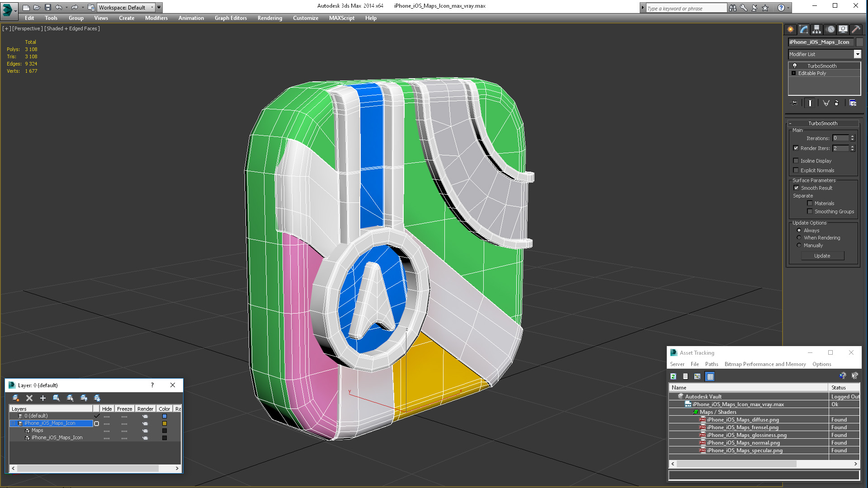This screenshot has width=868, height=488.
Task: Click the Redo toolbar icon
Action: pyautogui.click(x=75, y=7)
